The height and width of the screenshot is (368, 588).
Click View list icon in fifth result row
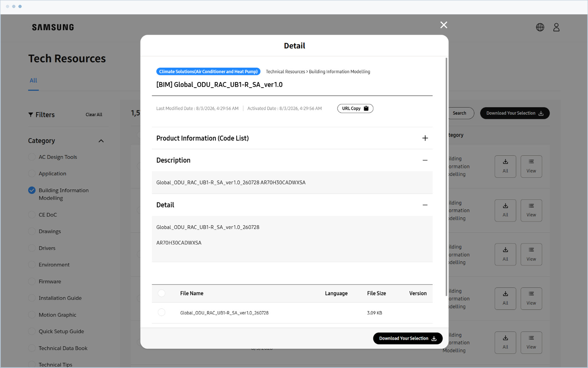[x=531, y=343]
